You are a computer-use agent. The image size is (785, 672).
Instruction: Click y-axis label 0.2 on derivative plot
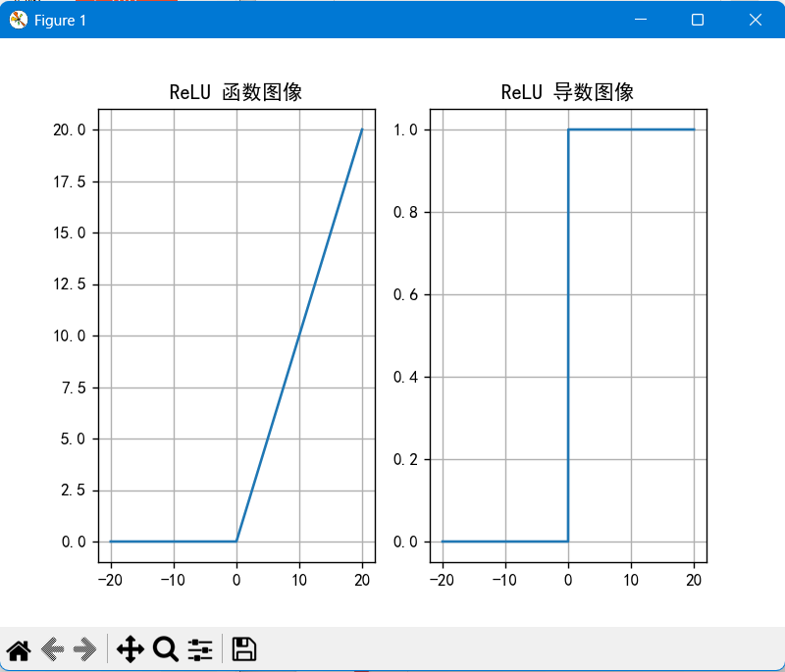(405, 459)
